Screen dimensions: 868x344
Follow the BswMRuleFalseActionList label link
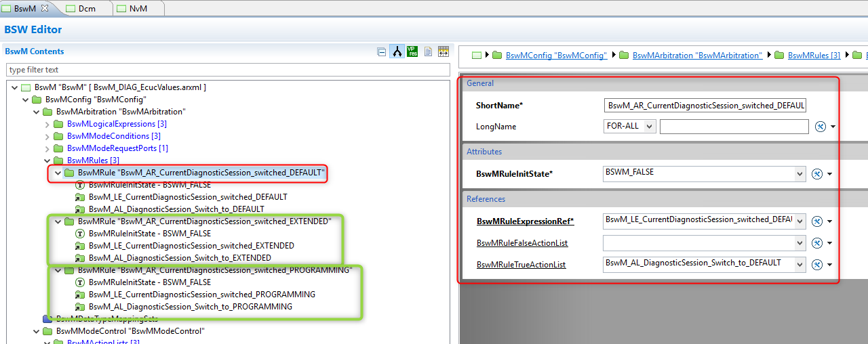coord(522,243)
